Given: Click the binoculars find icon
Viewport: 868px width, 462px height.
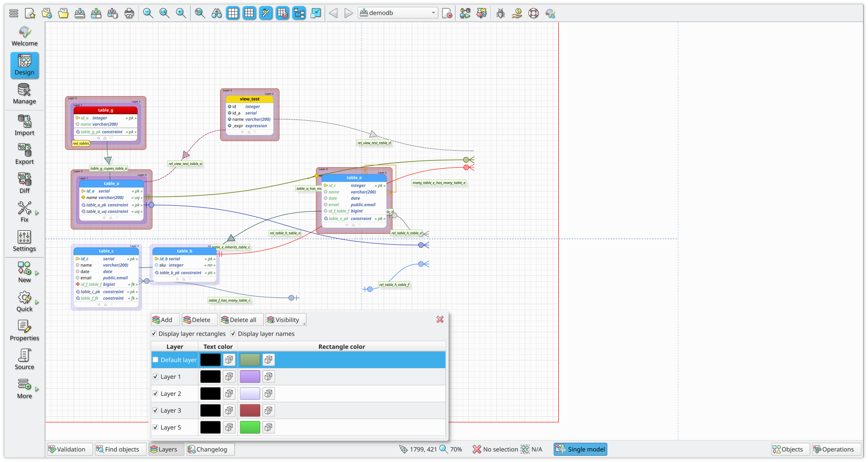Looking at the screenshot, I should tap(217, 13).
